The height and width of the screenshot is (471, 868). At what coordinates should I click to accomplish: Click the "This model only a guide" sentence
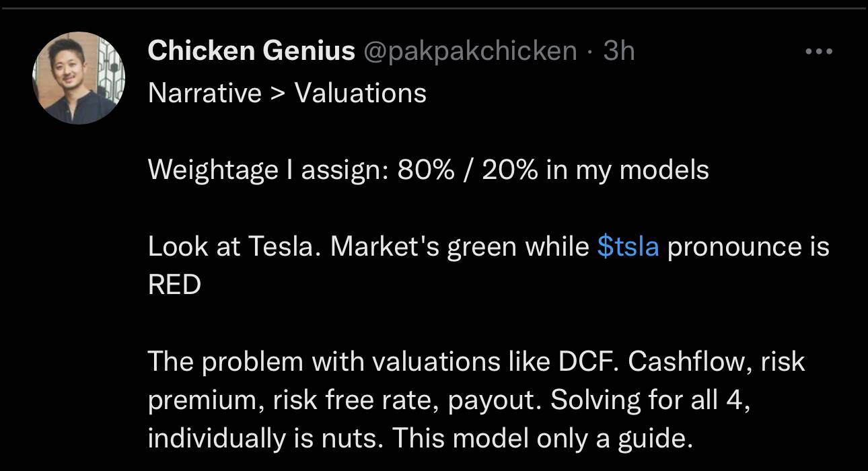[542, 439]
